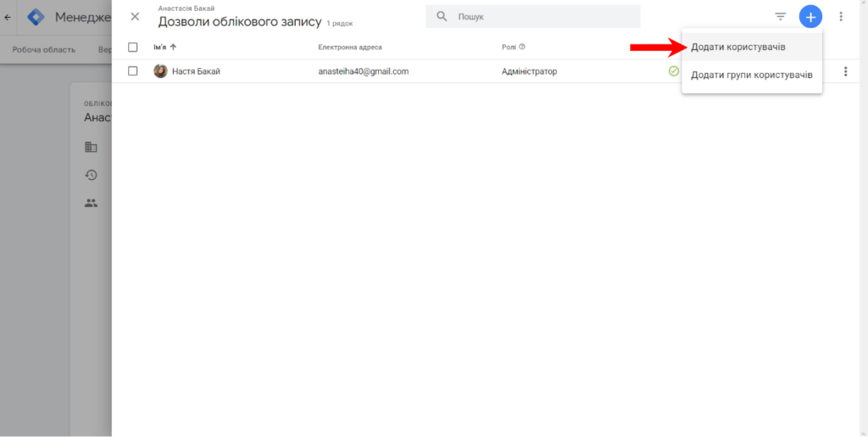Open the user management people icon

[91, 203]
